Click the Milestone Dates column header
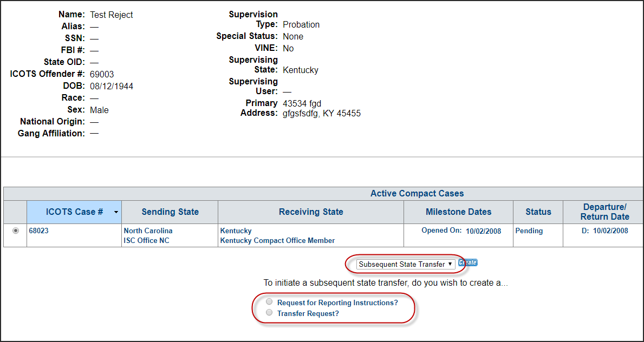 pyautogui.click(x=458, y=212)
